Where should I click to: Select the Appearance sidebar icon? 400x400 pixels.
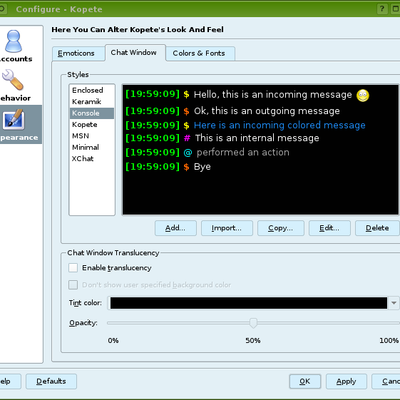tap(13, 119)
